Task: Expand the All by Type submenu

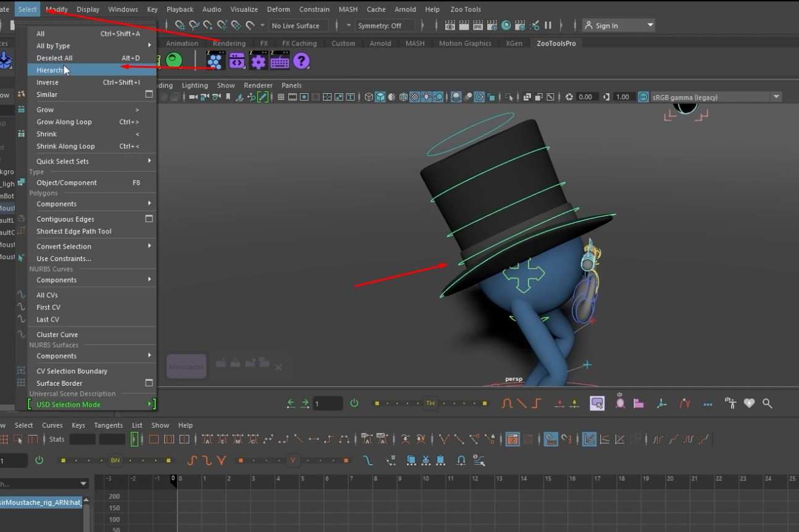Action: (x=92, y=46)
